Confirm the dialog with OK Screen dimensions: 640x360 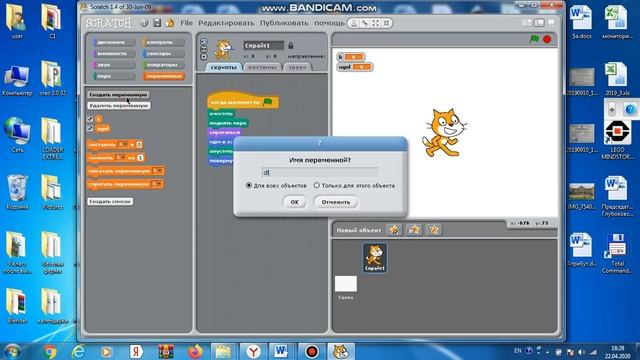295,202
